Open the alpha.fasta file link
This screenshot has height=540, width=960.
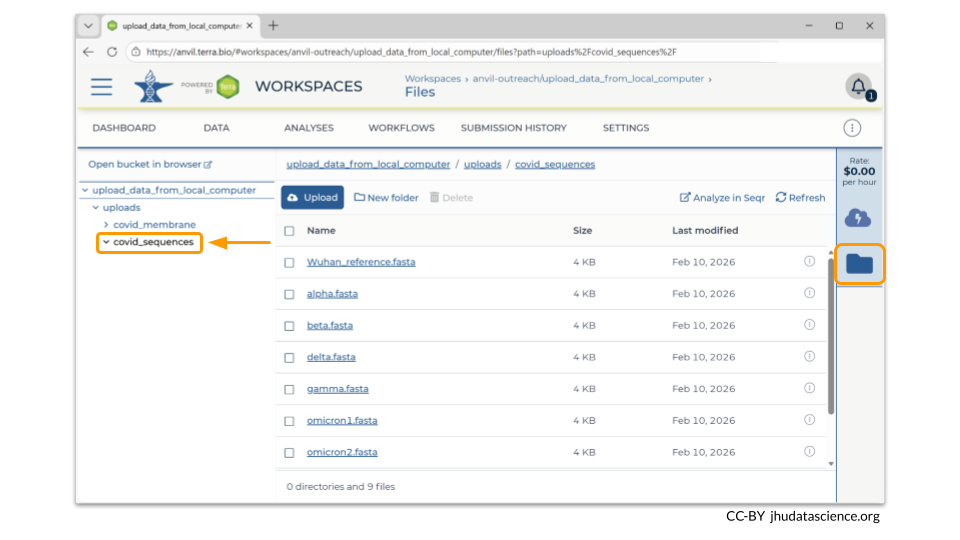click(x=332, y=294)
